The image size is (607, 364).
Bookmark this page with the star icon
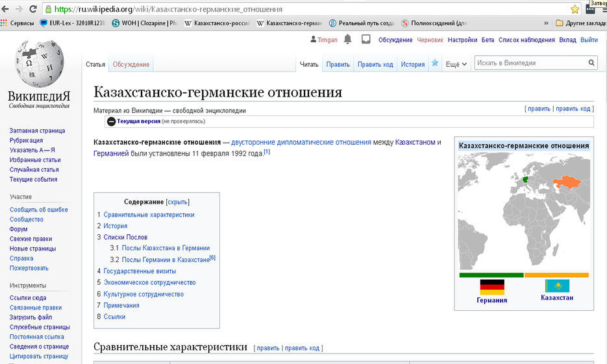[575, 9]
